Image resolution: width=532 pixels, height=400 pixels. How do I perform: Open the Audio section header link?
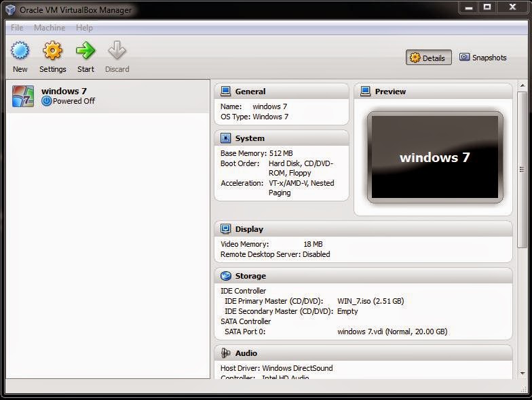[x=246, y=353]
